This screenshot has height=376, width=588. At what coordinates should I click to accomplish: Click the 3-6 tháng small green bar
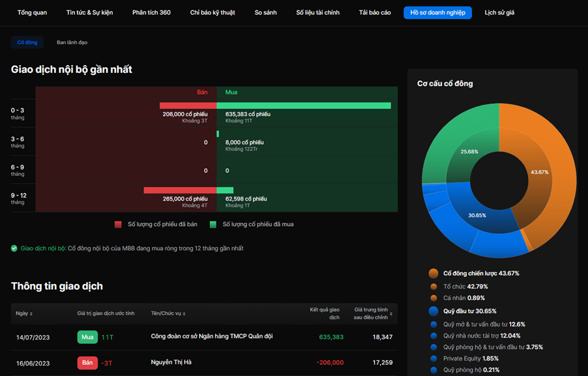point(218,134)
